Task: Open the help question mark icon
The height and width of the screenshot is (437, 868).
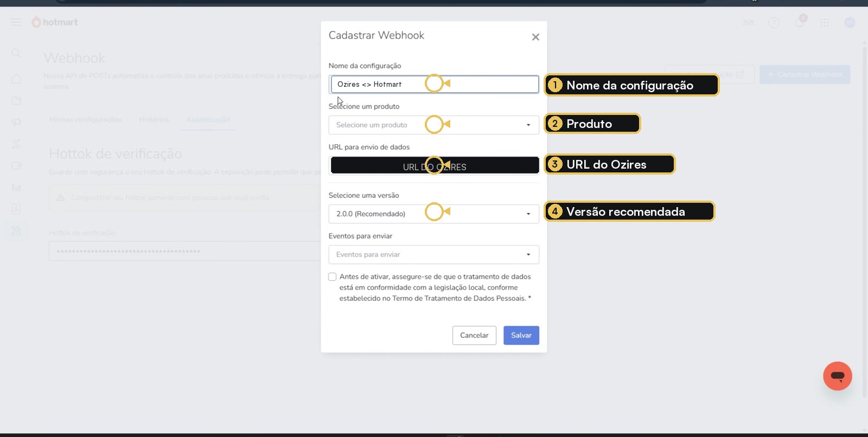Action: (774, 23)
